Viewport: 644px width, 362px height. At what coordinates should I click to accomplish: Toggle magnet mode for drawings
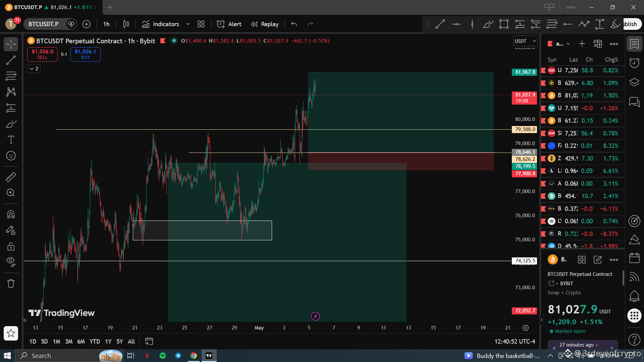point(11,214)
